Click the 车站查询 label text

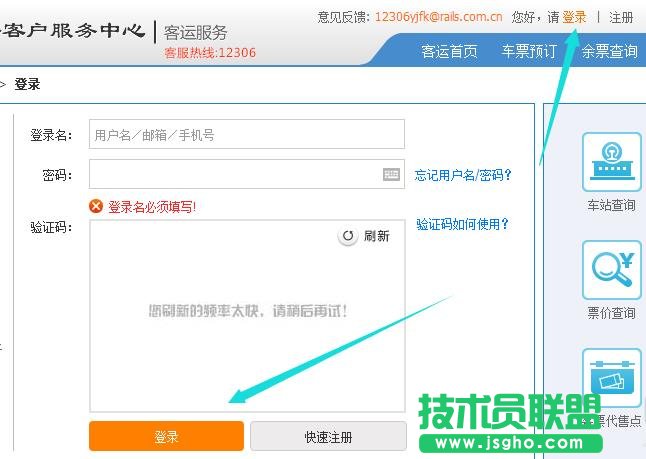(x=611, y=205)
